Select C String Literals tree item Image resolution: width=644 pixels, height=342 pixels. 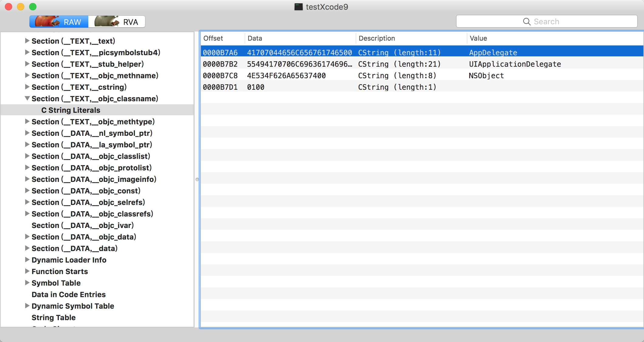[x=97, y=110]
